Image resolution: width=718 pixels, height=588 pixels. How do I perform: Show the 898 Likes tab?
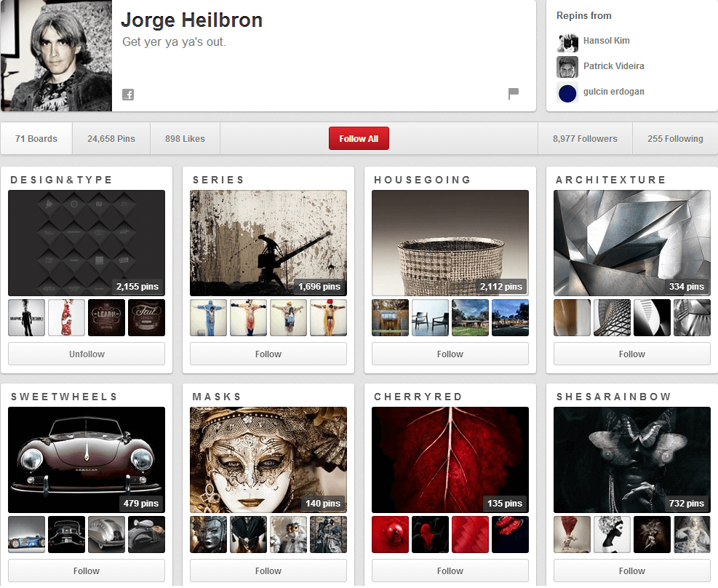185,138
